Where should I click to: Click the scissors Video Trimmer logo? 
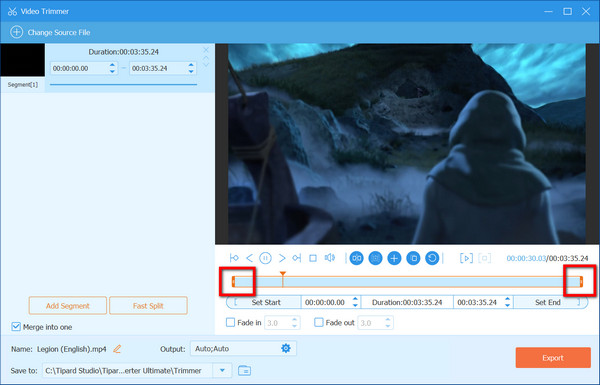(x=12, y=11)
